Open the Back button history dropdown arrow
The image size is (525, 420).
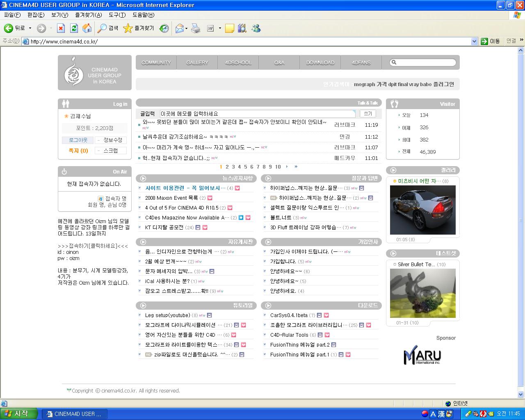pos(30,28)
